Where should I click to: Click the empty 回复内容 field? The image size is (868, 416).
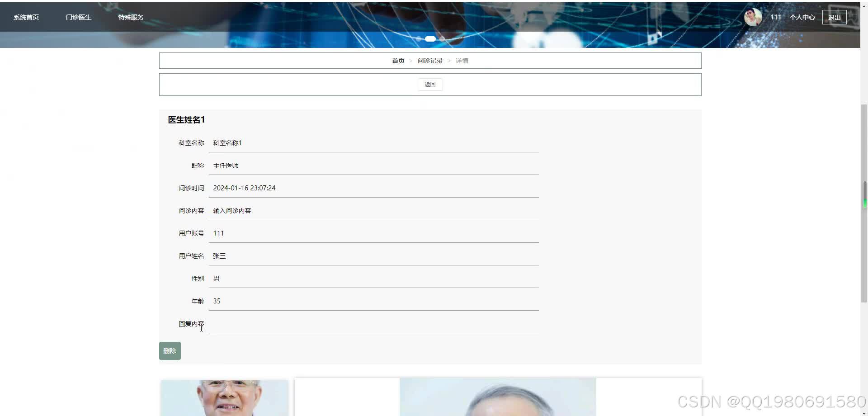[374, 324]
